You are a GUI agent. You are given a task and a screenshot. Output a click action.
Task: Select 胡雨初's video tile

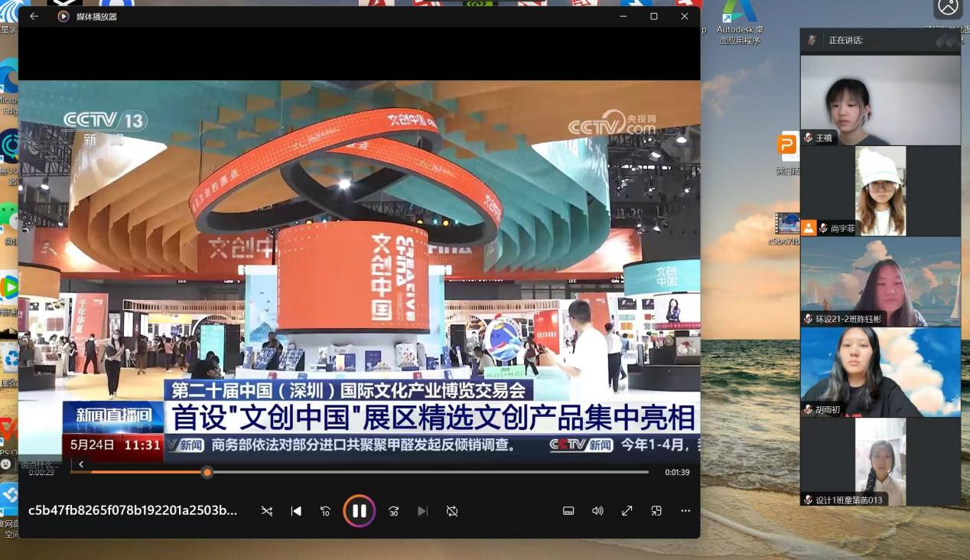880,372
